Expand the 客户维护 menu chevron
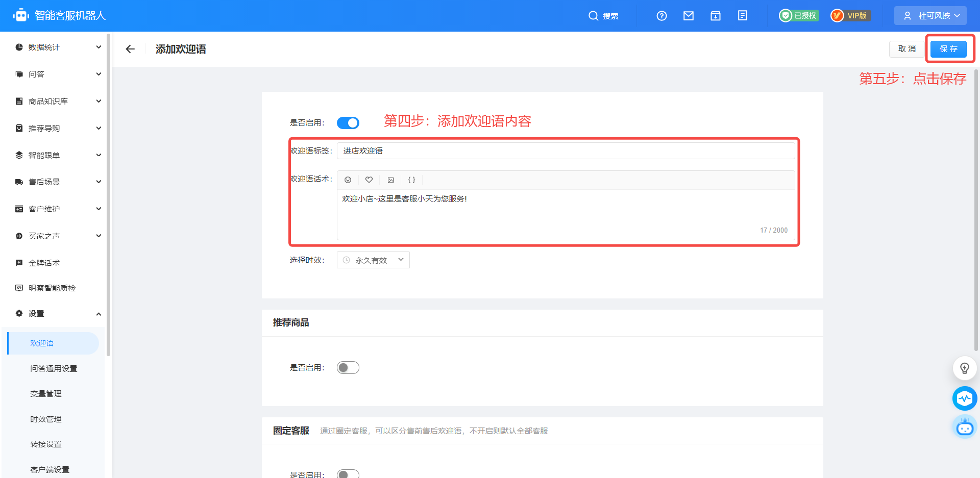980x478 pixels. pos(99,209)
